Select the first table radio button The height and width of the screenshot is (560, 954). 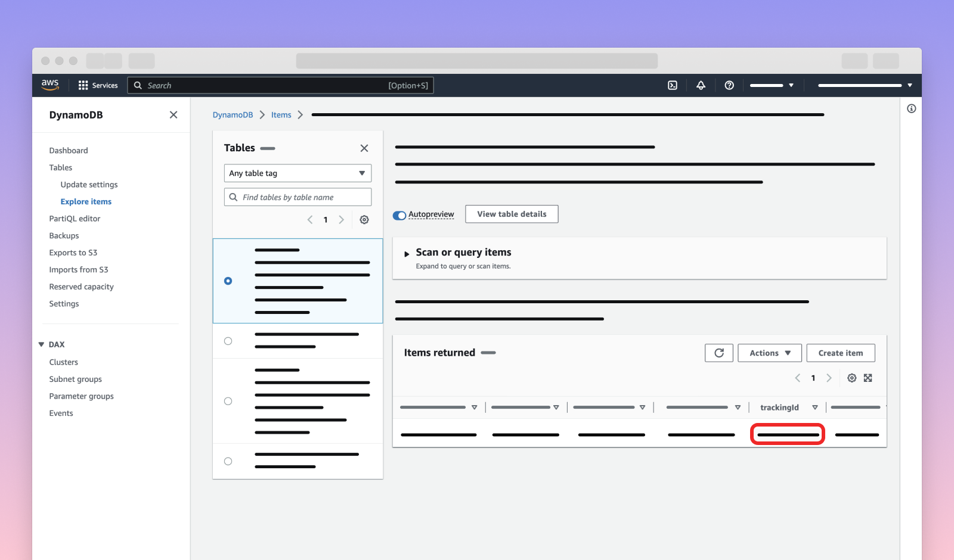pyautogui.click(x=228, y=281)
